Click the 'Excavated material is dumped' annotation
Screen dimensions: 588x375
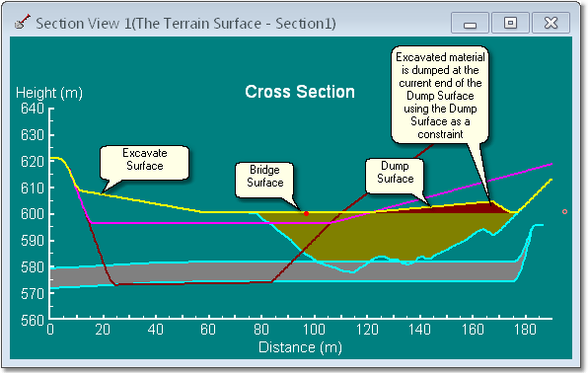[440, 96]
